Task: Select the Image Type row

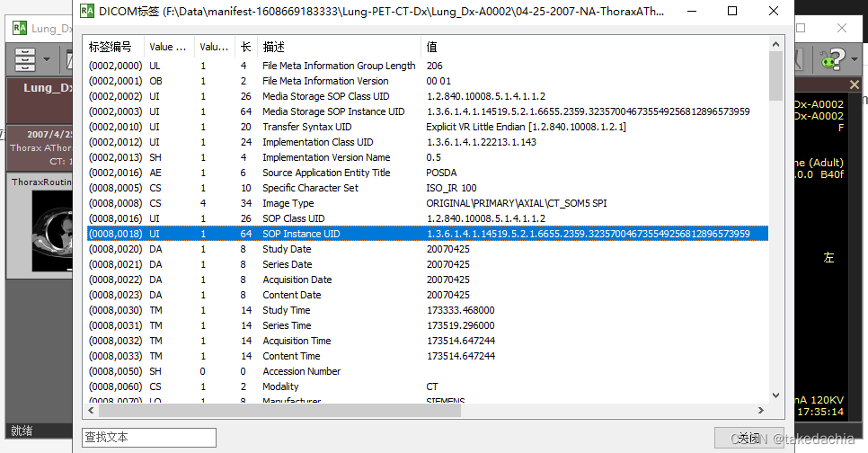Action: [x=428, y=203]
